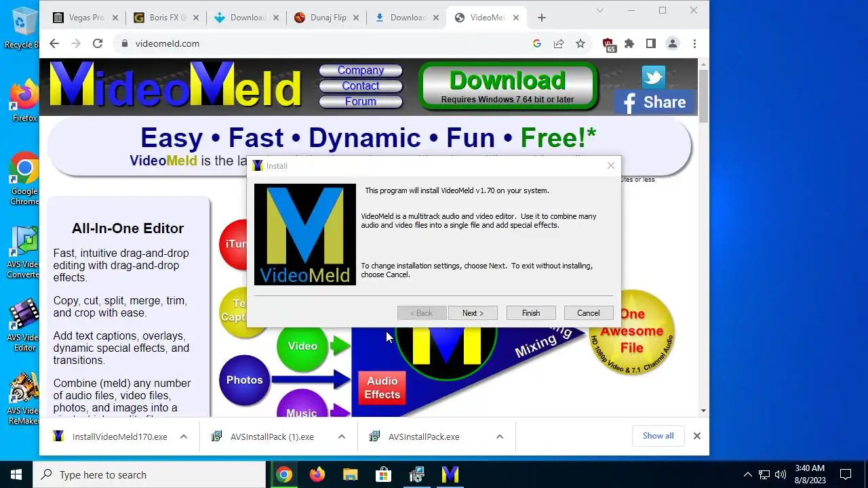
Task: Expand options for AVSInstallPack.exe download
Action: click(x=500, y=436)
